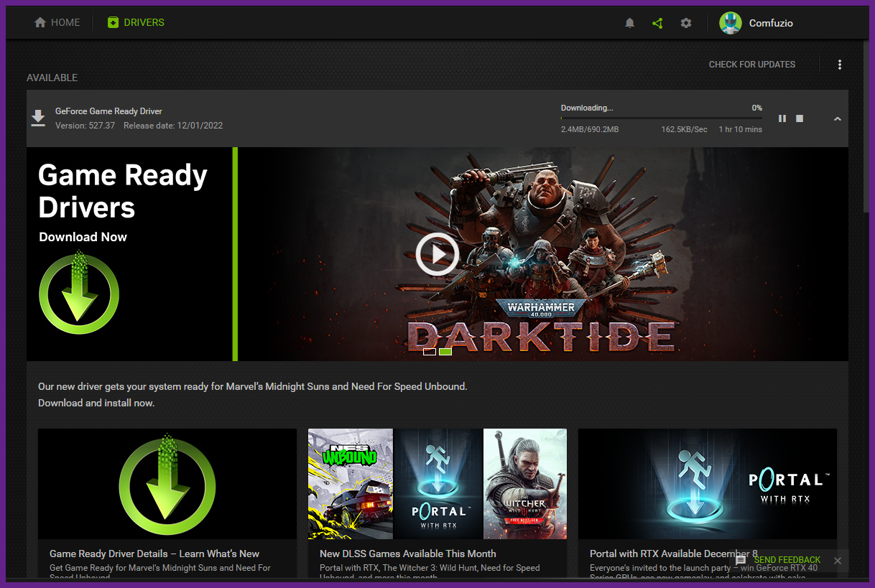Open settings gear icon
Image resolution: width=875 pixels, height=588 pixels.
[x=686, y=23]
